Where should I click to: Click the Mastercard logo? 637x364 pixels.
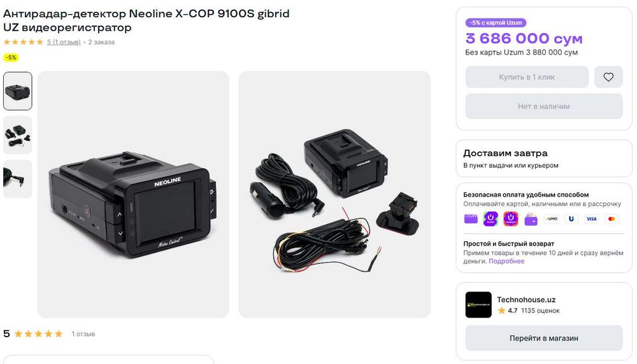(612, 219)
